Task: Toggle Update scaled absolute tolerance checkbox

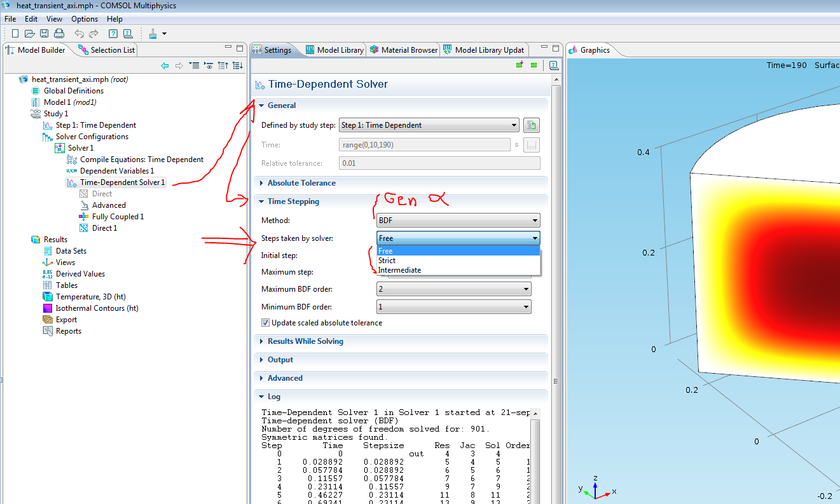Action: coord(266,323)
